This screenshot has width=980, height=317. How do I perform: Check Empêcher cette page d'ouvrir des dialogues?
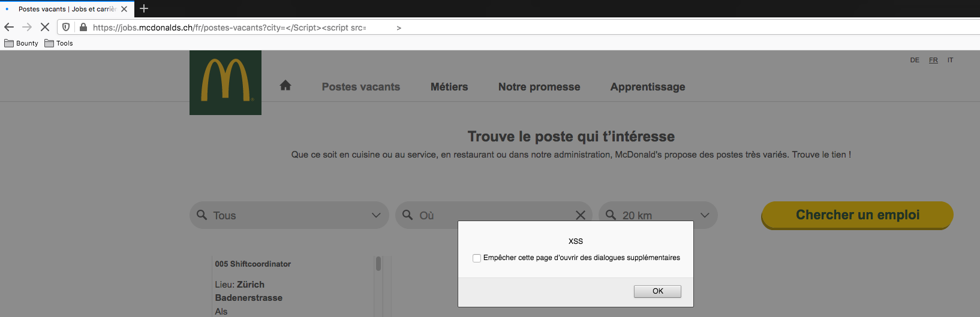point(477,258)
